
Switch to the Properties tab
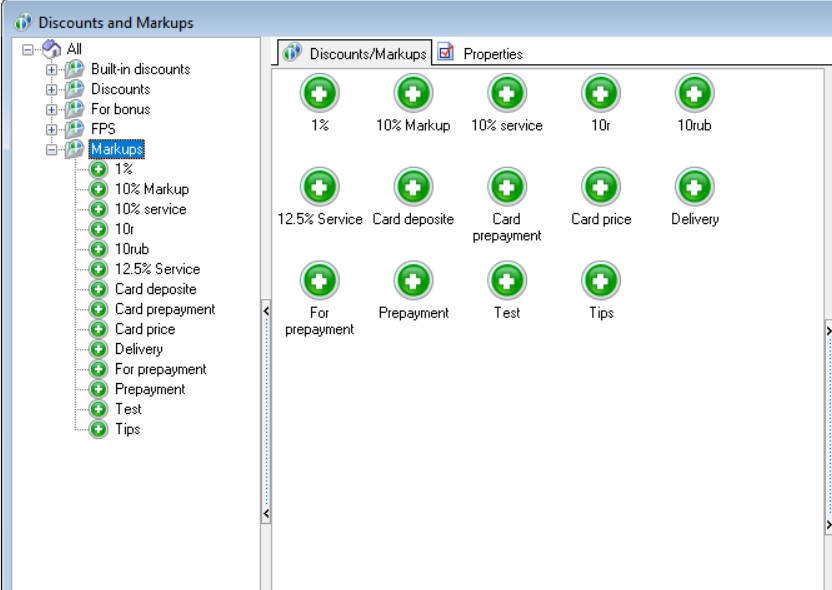tap(482, 54)
